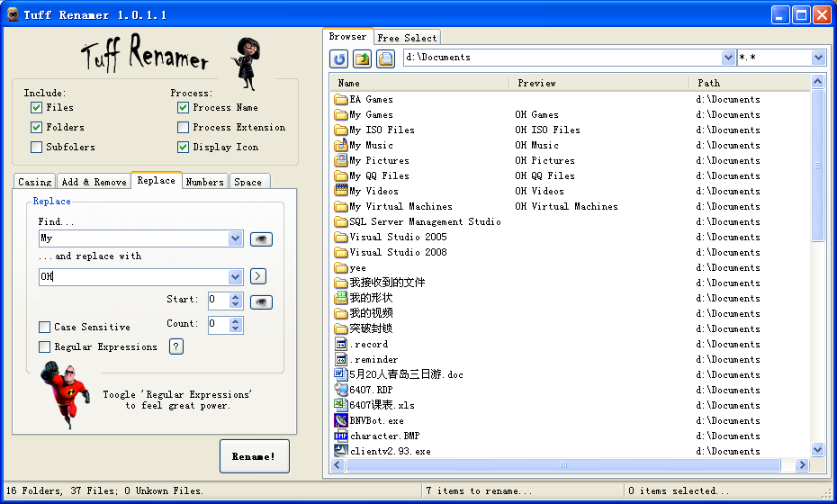Click the Name column header
The height and width of the screenshot is (504, 837).
click(x=421, y=83)
